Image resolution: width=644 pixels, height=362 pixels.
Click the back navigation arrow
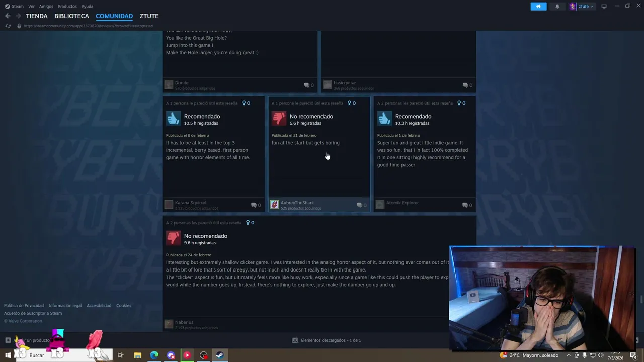[8, 16]
